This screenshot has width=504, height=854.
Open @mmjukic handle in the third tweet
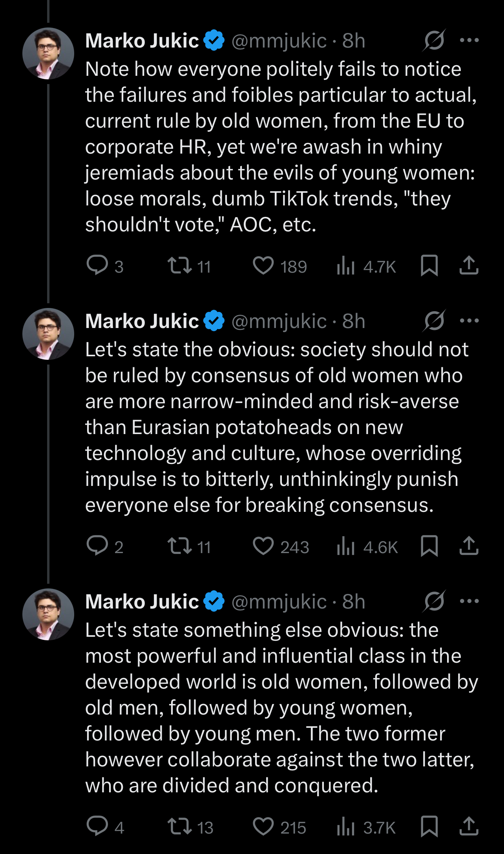coord(279,601)
